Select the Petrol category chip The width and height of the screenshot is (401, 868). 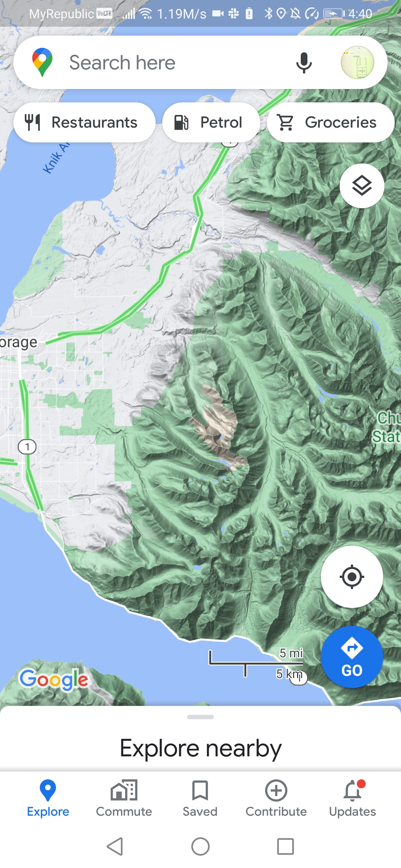coord(211,122)
